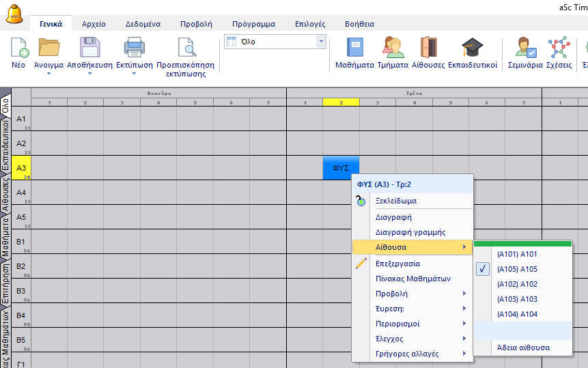
Task: Click the blue ΦΥΣ lesson card
Action: click(340, 168)
